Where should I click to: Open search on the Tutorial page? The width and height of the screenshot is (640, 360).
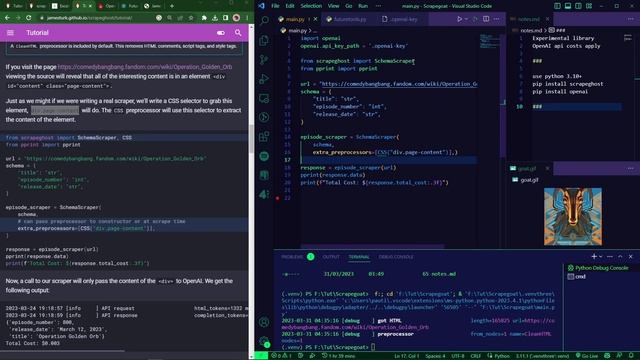tap(238, 33)
